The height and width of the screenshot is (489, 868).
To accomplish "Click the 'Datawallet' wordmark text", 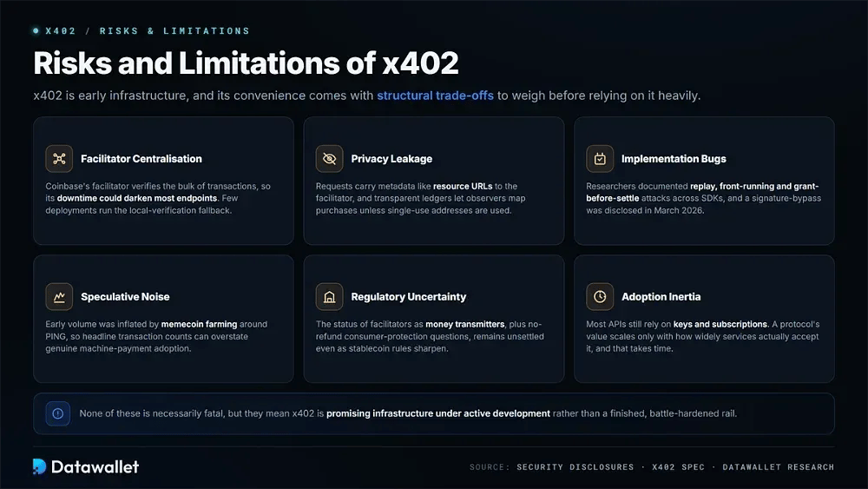I will [x=95, y=466].
